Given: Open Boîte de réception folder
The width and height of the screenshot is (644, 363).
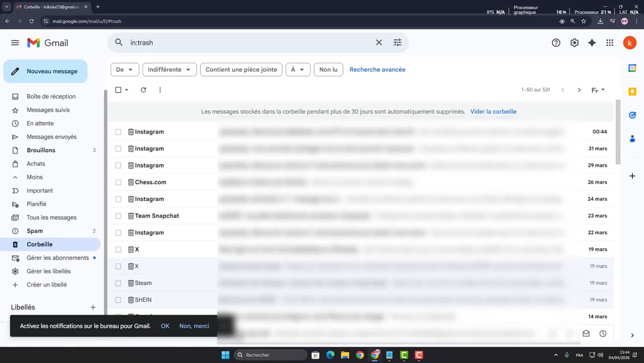Looking at the screenshot, I should (51, 96).
